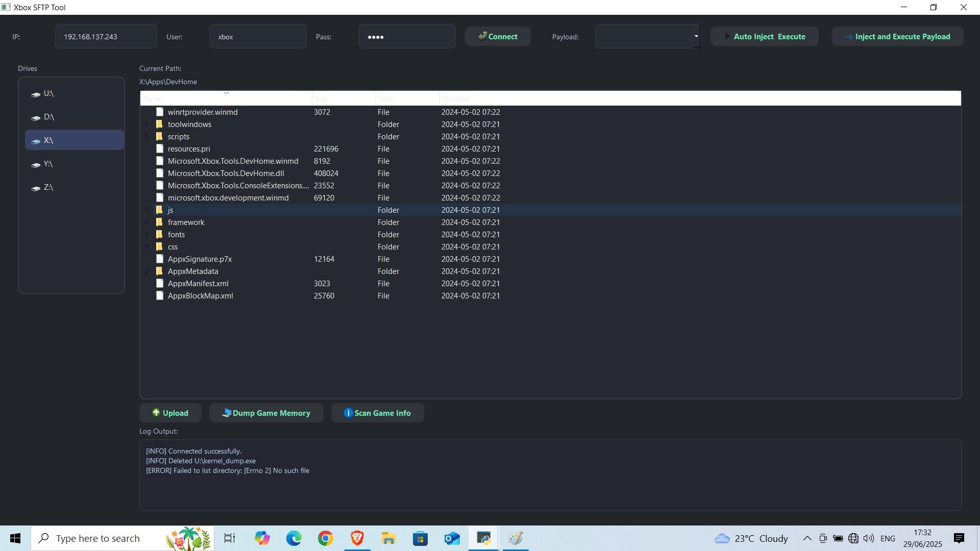The image size is (980, 551).
Task: Click the AppxManifest.xml file icon
Action: tap(160, 284)
